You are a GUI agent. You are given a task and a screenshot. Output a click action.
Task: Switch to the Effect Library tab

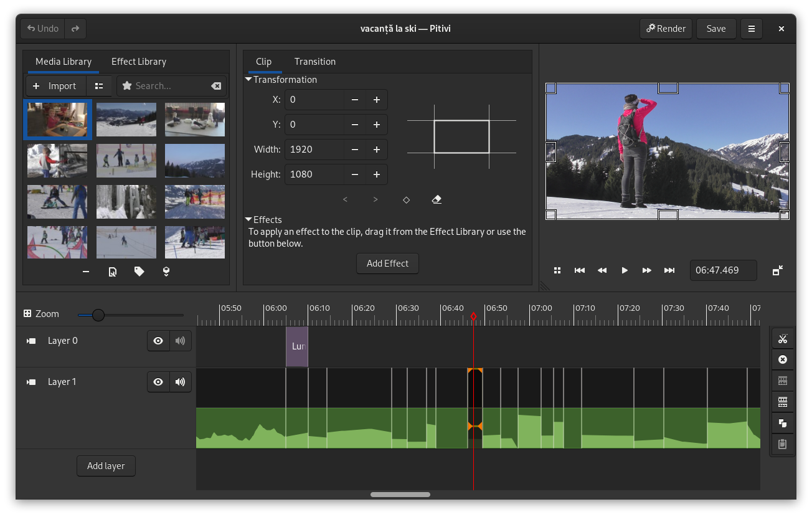tap(138, 61)
